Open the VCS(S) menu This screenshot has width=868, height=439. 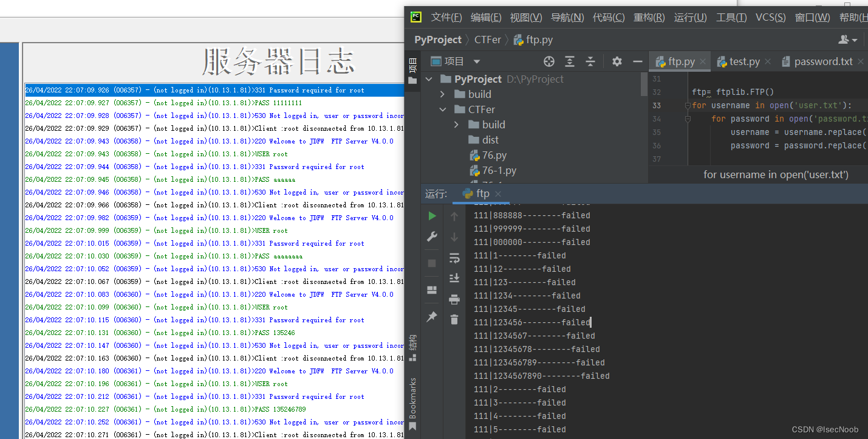[x=771, y=17]
